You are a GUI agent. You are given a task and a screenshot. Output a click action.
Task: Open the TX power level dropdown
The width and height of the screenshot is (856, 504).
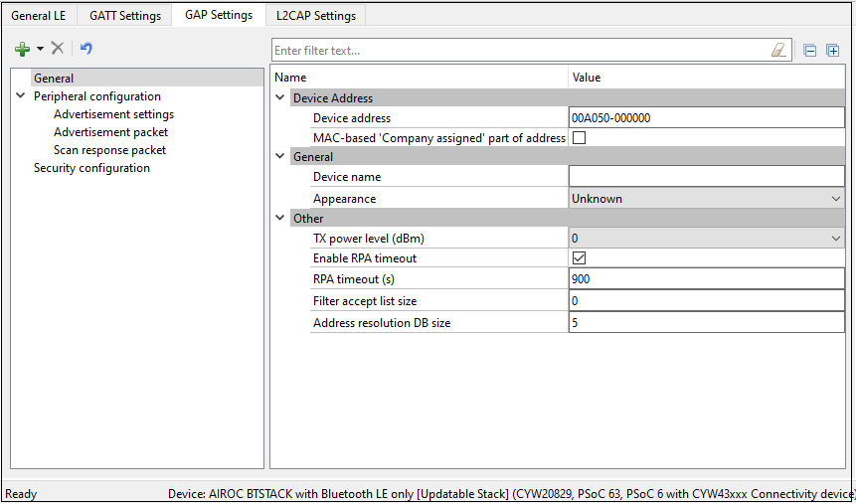(835, 239)
